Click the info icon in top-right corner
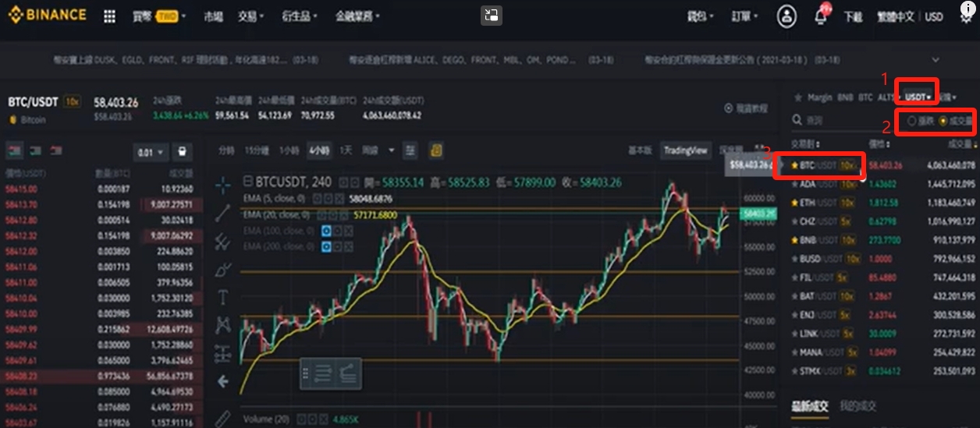Image resolution: width=980 pixels, height=428 pixels. click(967, 9)
